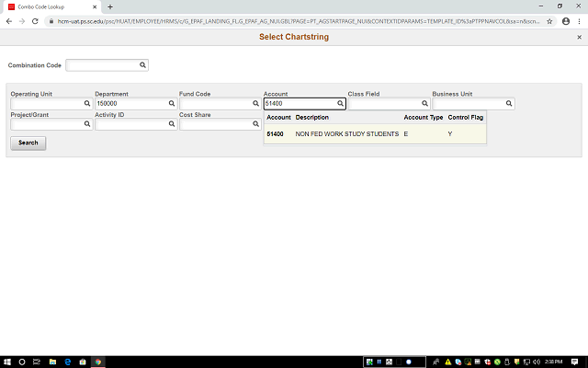
Task: Open the Operating Unit lookup magnifier
Action: (x=87, y=103)
